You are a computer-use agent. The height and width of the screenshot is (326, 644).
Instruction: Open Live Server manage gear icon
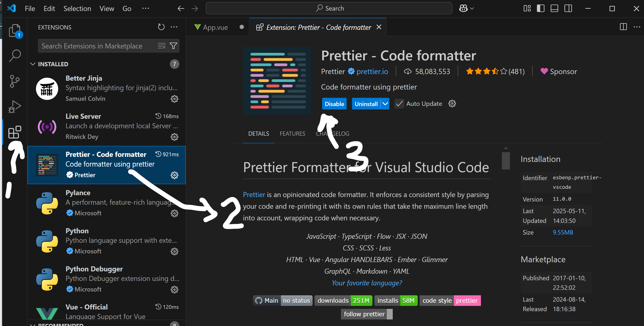pyautogui.click(x=174, y=137)
